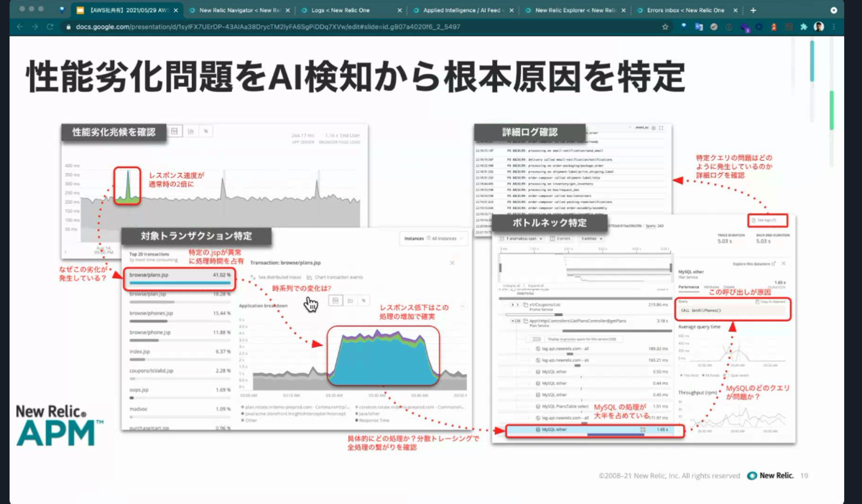Switch to the New Relic Navigator tab
The height and width of the screenshot is (504, 862).
239,10
